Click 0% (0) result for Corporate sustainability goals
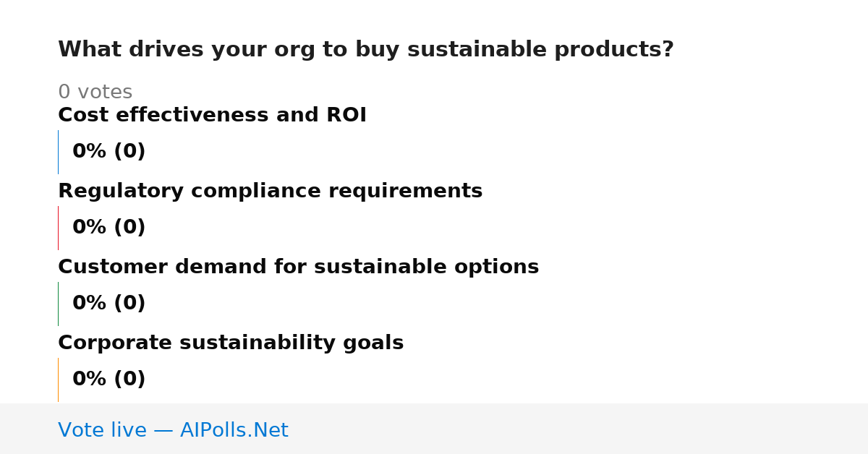The height and width of the screenshot is (454, 868). coord(109,380)
